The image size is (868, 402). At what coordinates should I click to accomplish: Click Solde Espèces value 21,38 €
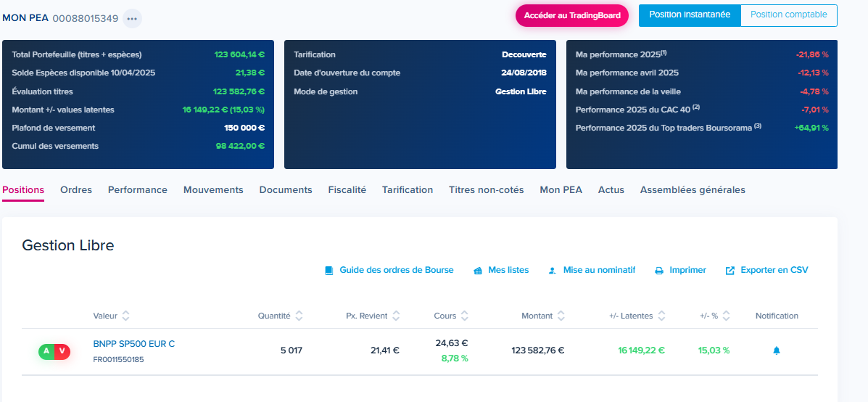click(249, 73)
